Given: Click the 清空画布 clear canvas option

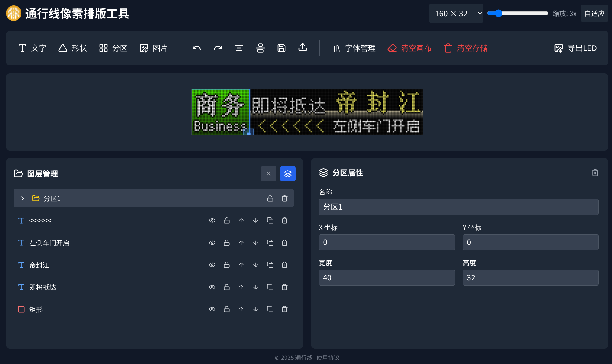Looking at the screenshot, I should tap(410, 48).
